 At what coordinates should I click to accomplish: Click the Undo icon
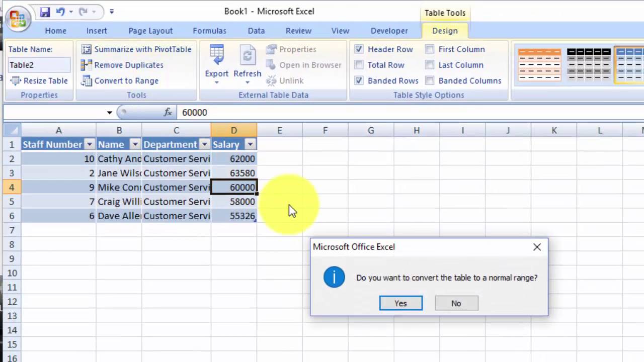(60, 11)
